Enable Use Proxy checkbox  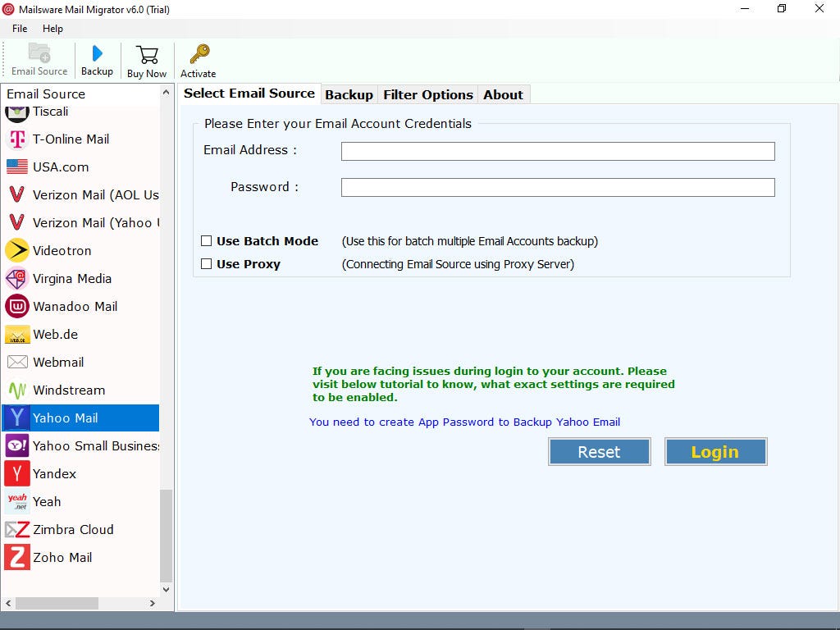point(206,263)
